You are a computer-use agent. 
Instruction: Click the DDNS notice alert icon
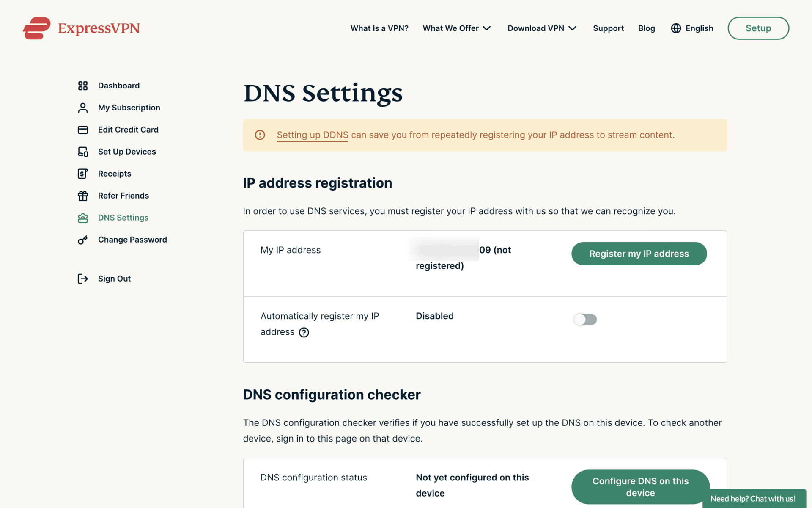pyautogui.click(x=260, y=135)
